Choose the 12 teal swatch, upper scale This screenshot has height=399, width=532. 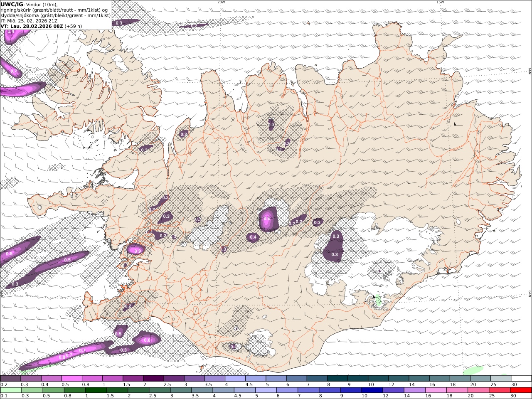coord(399,378)
